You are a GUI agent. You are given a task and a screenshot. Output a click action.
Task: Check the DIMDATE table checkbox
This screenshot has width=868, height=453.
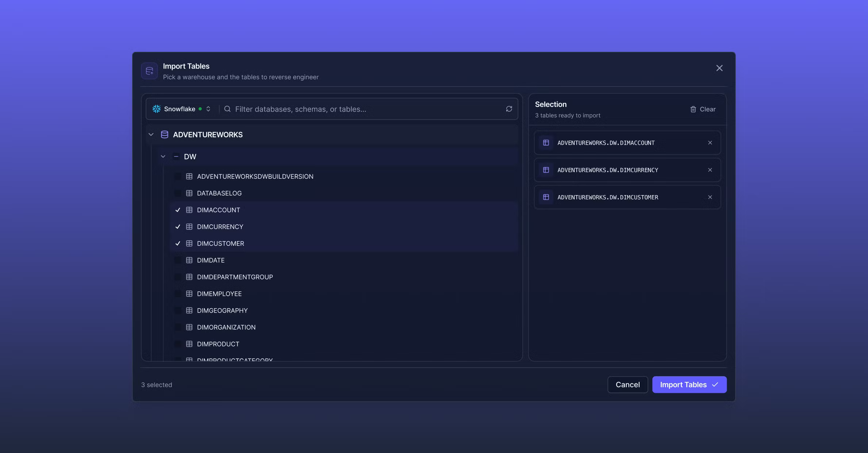coord(178,260)
